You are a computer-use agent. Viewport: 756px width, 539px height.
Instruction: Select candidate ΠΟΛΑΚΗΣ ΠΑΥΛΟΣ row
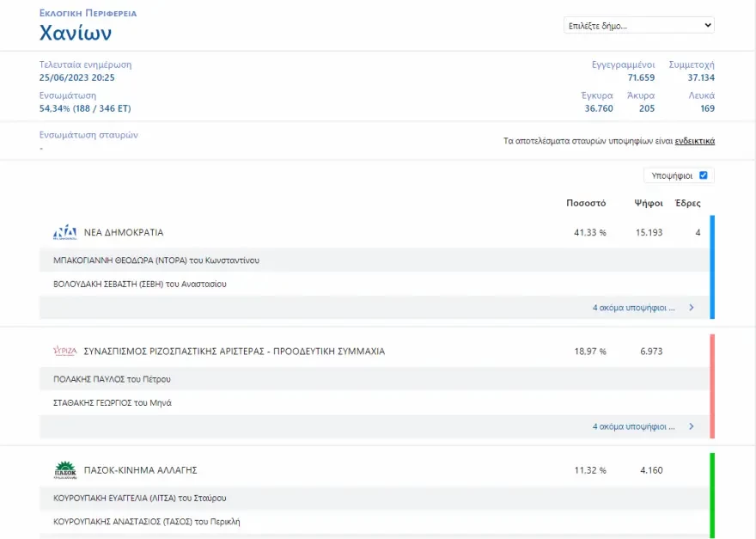tap(112, 379)
